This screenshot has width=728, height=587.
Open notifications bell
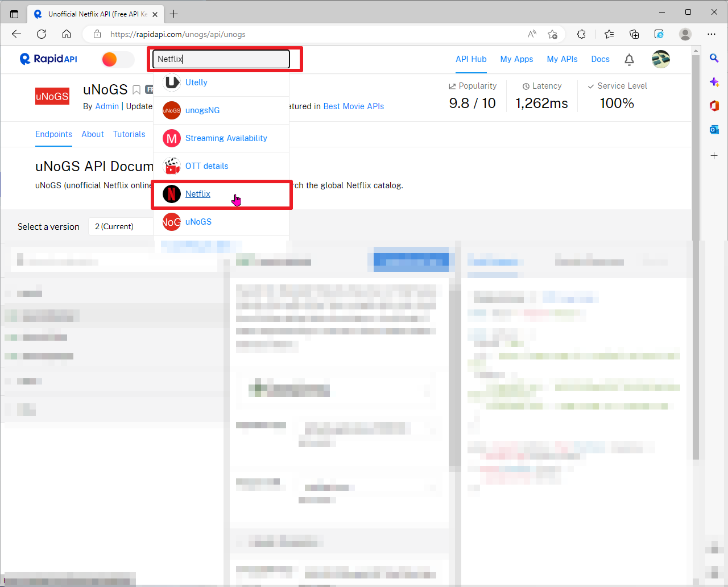click(x=629, y=59)
